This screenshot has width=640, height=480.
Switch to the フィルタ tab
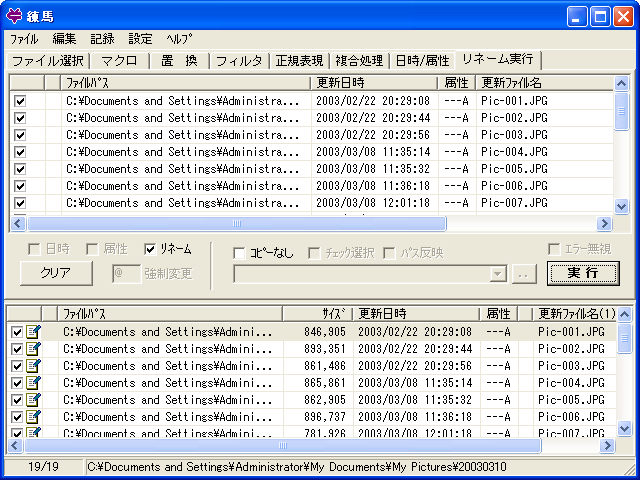[x=239, y=61]
